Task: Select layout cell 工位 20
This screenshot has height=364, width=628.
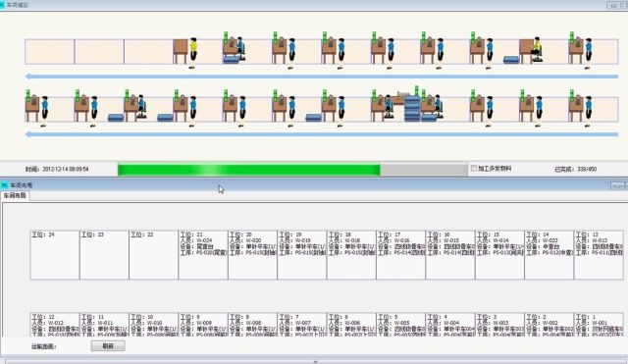Action: pos(253,255)
